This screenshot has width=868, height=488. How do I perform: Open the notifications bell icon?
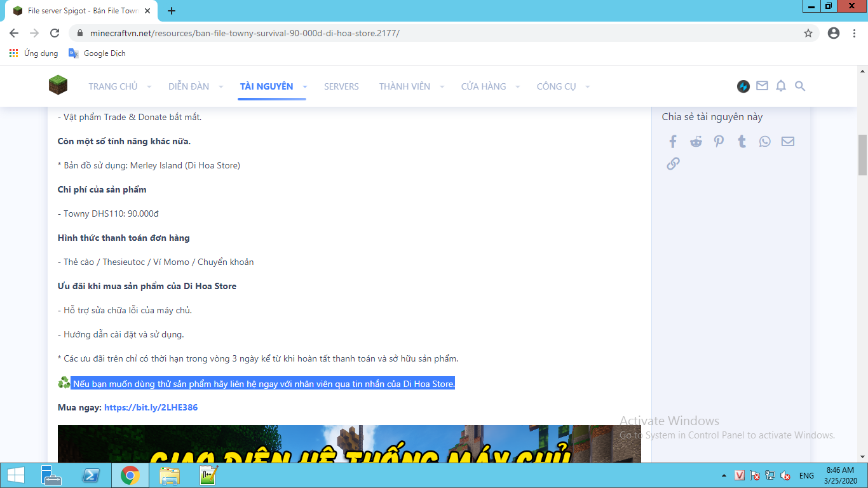[781, 86]
